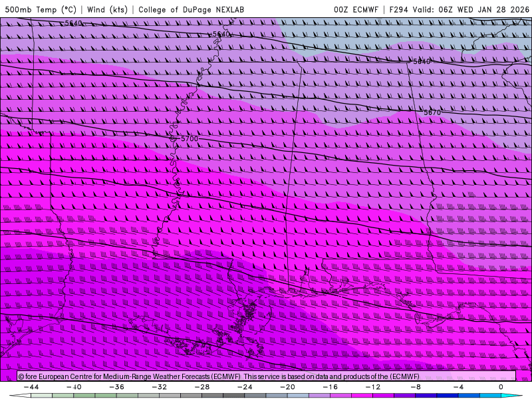Click the 5670 height contour label
This screenshot has height=399, width=532.
coord(432,112)
